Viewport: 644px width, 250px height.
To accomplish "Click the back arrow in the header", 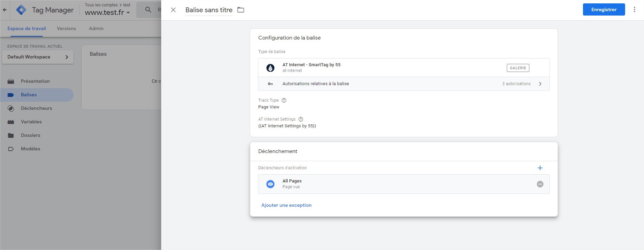I will [x=5, y=10].
